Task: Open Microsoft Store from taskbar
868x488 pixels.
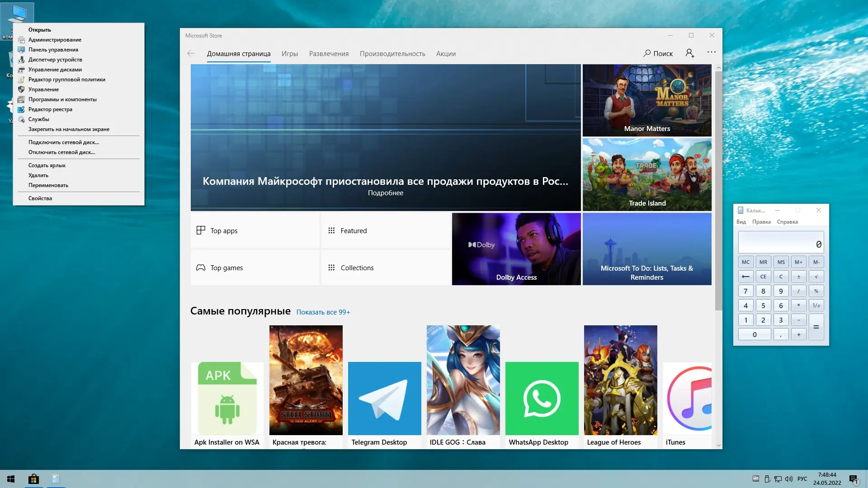Action: [x=33, y=479]
